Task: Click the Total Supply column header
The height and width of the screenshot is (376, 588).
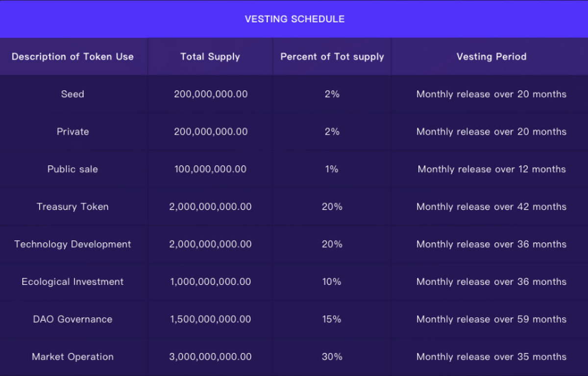Action: [210, 57]
